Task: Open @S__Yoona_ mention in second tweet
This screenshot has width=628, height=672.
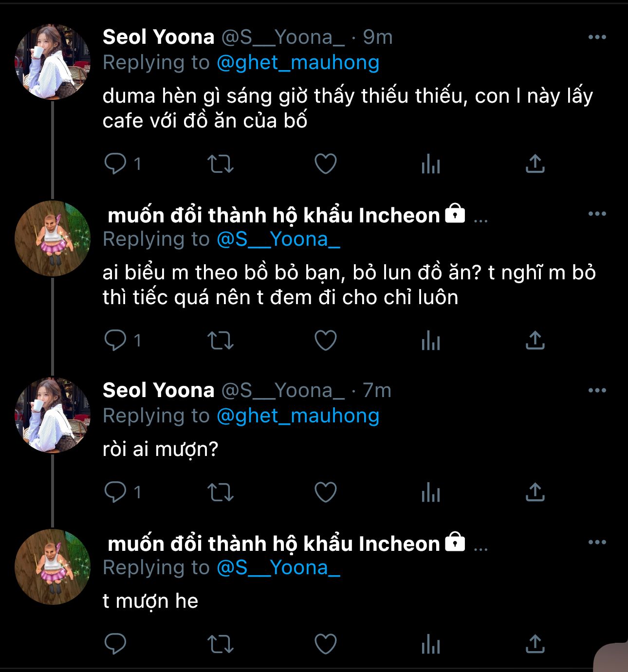Action: coord(278,239)
